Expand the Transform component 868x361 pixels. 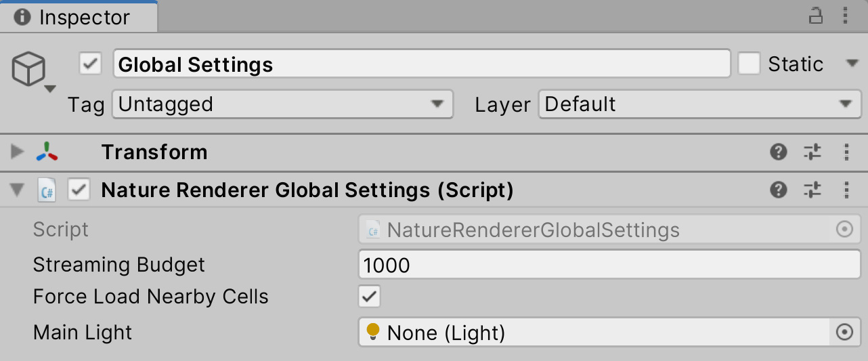tap(17, 152)
